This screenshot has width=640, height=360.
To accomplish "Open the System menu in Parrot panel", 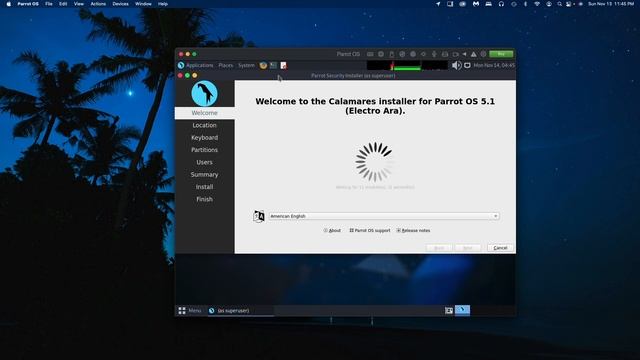I will (246, 65).
